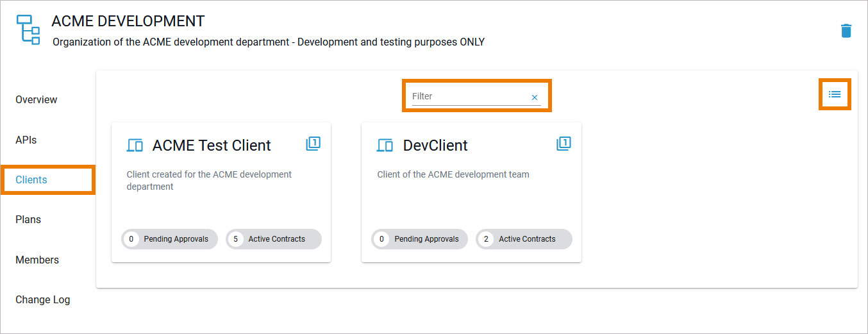Clear the filter with the X icon
The height and width of the screenshot is (334, 868).
[535, 97]
